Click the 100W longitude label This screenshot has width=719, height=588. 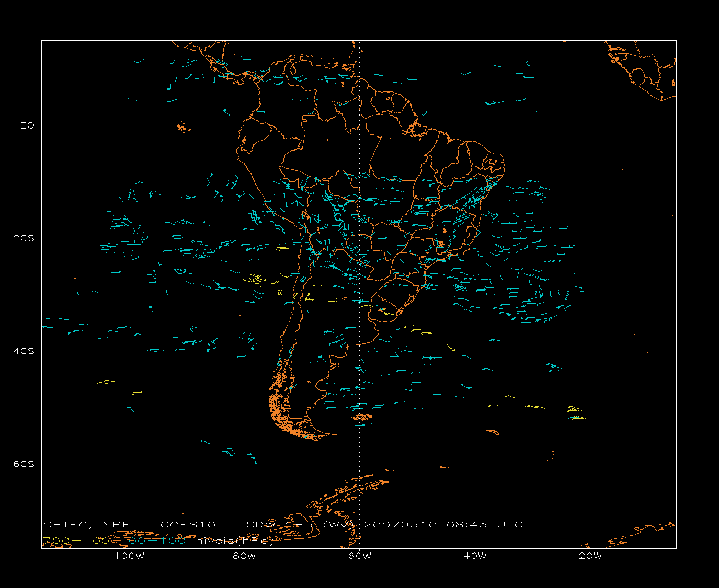pyautogui.click(x=129, y=556)
